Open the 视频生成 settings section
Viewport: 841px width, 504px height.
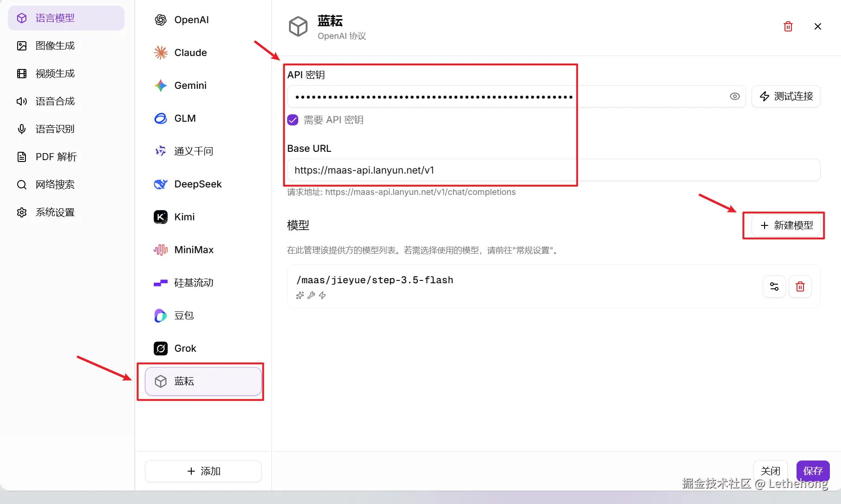pos(66,74)
